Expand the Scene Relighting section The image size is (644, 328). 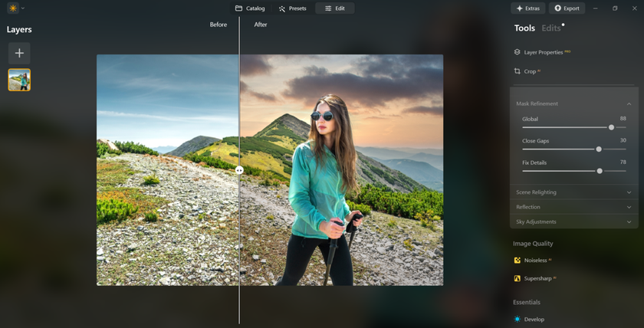coord(629,192)
